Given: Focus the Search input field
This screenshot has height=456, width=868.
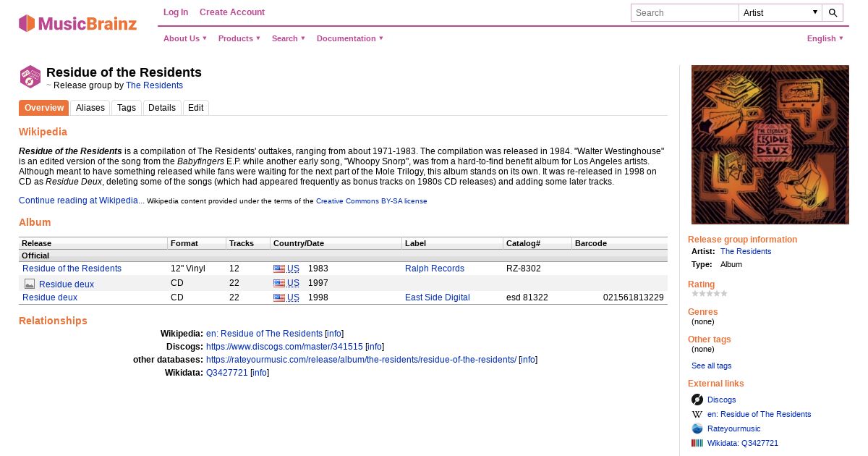Looking at the screenshot, I should tap(684, 12).
